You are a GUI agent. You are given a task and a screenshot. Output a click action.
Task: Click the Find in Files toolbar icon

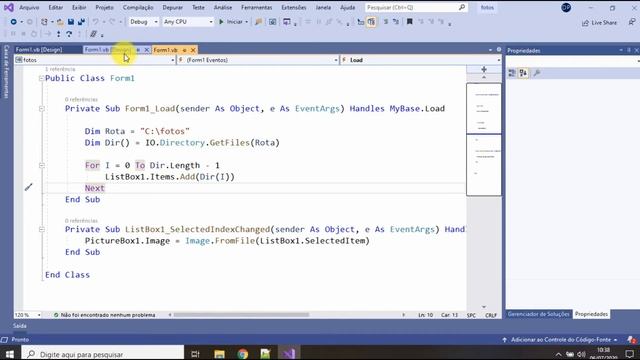coord(258,22)
